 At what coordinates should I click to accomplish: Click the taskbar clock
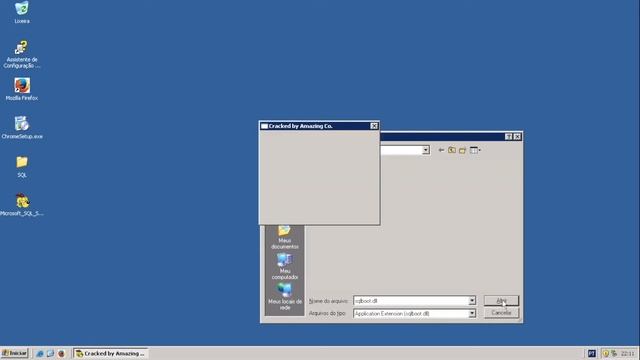(x=627, y=353)
